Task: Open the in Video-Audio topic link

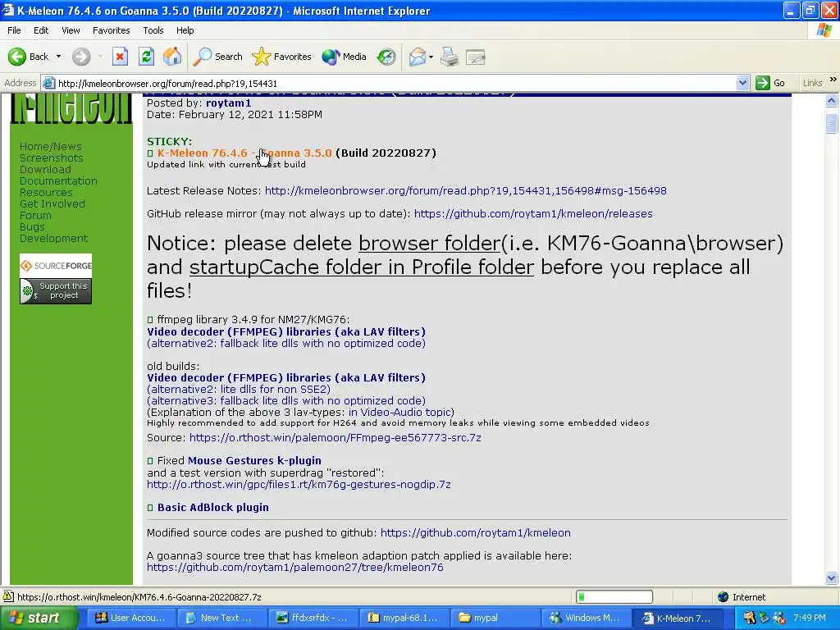Action: [399, 412]
